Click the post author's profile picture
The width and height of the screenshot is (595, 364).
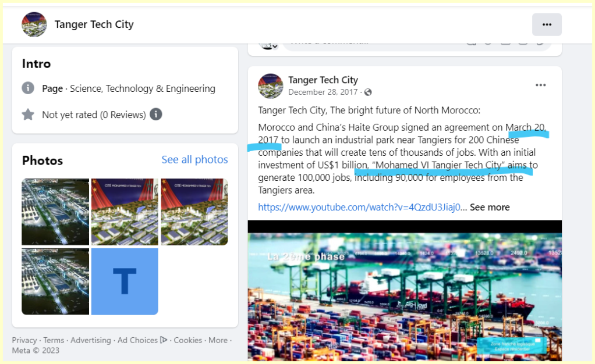click(x=270, y=85)
